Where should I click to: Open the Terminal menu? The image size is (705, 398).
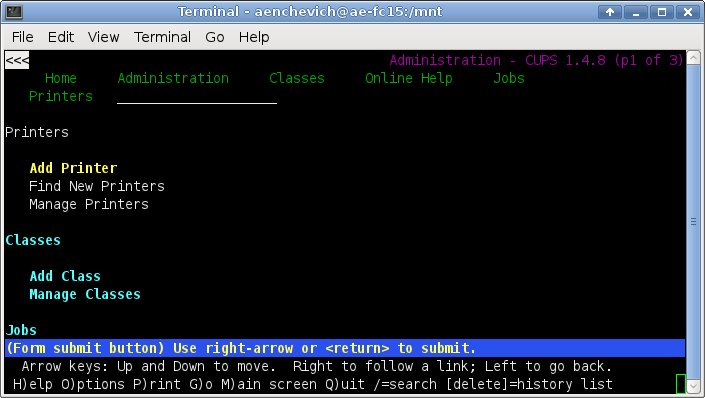pos(162,37)
